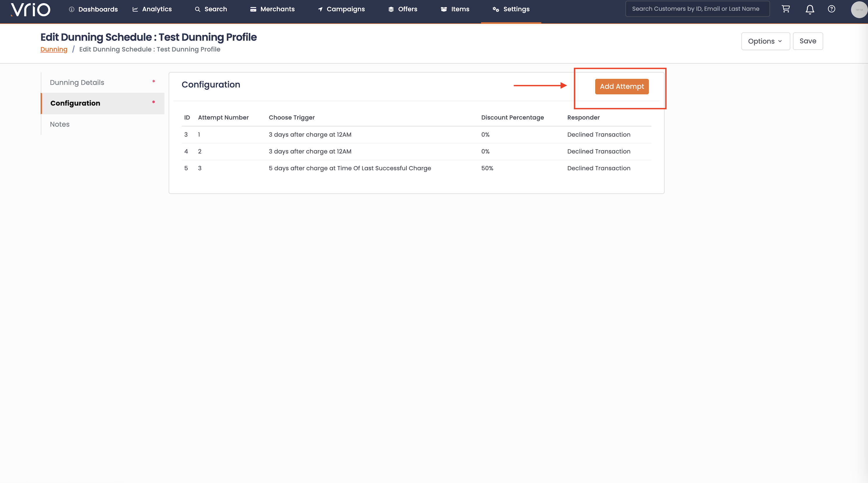Viewport: 868px width, 483px height.
Task: Switch to the Notes section
Action: (x=60, y=124)
